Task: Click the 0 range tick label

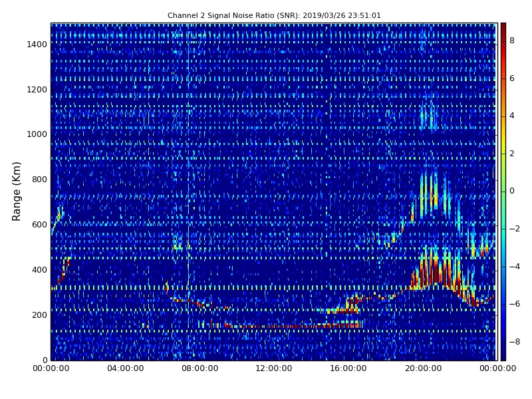Action: coord(45,360)
